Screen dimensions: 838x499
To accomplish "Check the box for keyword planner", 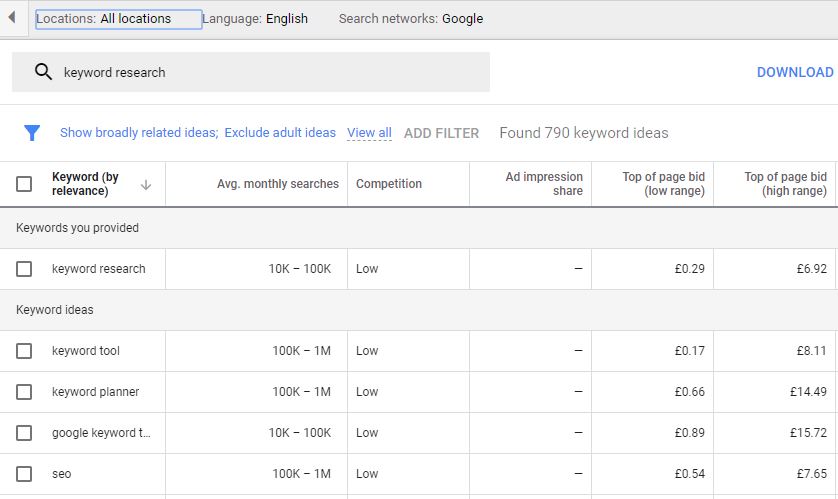I will pyautogui.click(x=24, y=392).
